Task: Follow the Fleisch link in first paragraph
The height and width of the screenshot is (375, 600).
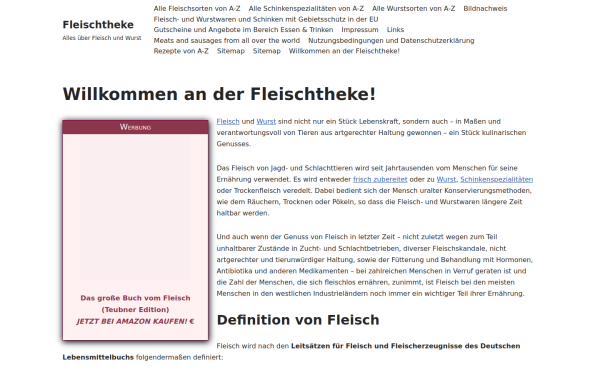Action: (x=228, y=121)
